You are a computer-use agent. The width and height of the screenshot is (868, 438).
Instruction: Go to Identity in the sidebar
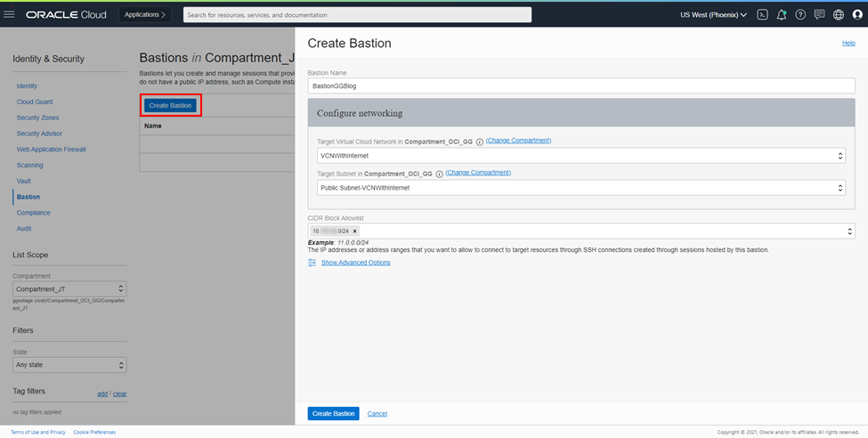(x=27, y=85)
